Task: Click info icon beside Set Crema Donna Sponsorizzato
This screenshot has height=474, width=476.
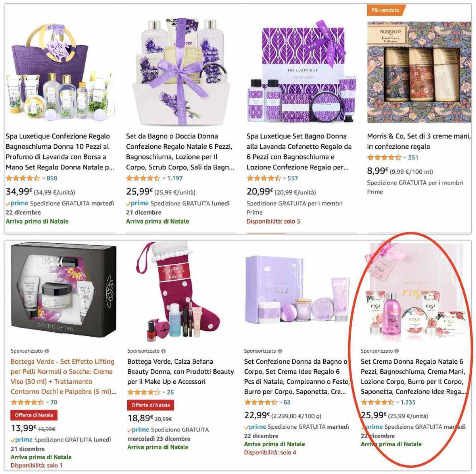Action: pos(397,351)
